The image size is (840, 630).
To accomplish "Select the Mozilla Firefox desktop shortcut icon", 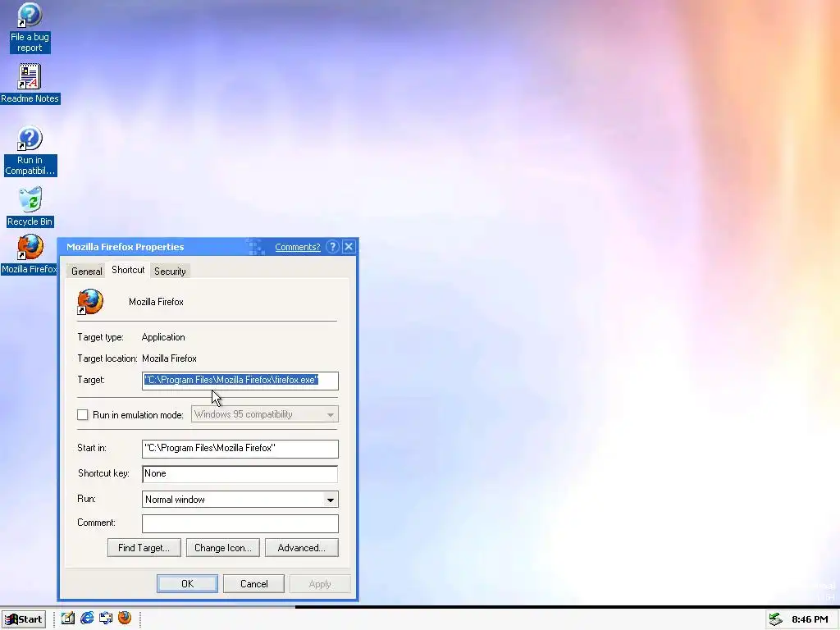I will (30, 254).
